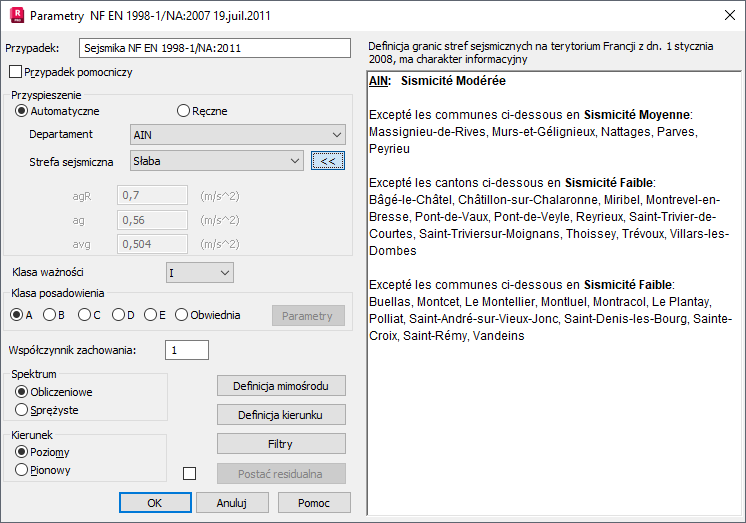Click the ag value field 0,56

click(x=152, y=220)
